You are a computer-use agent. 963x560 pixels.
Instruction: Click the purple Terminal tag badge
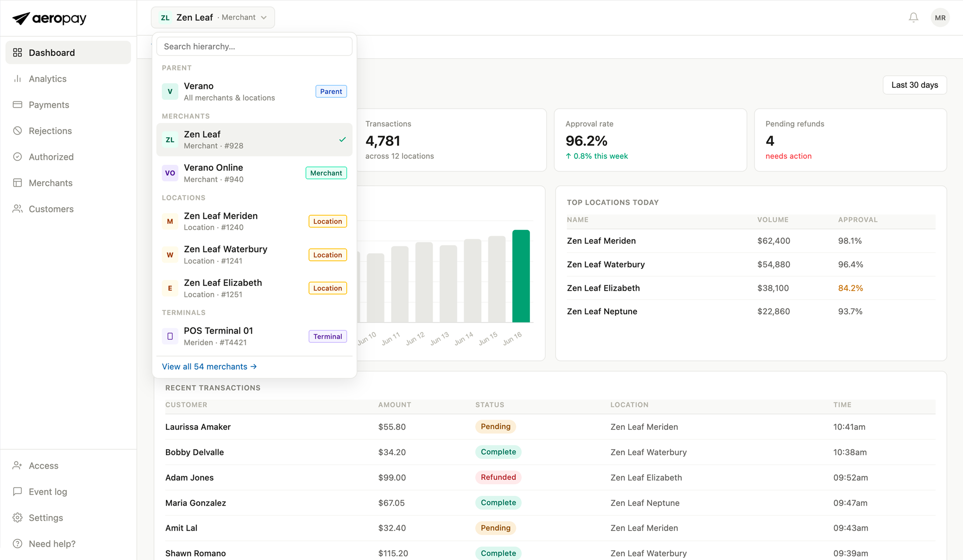[x=328, y=337]
